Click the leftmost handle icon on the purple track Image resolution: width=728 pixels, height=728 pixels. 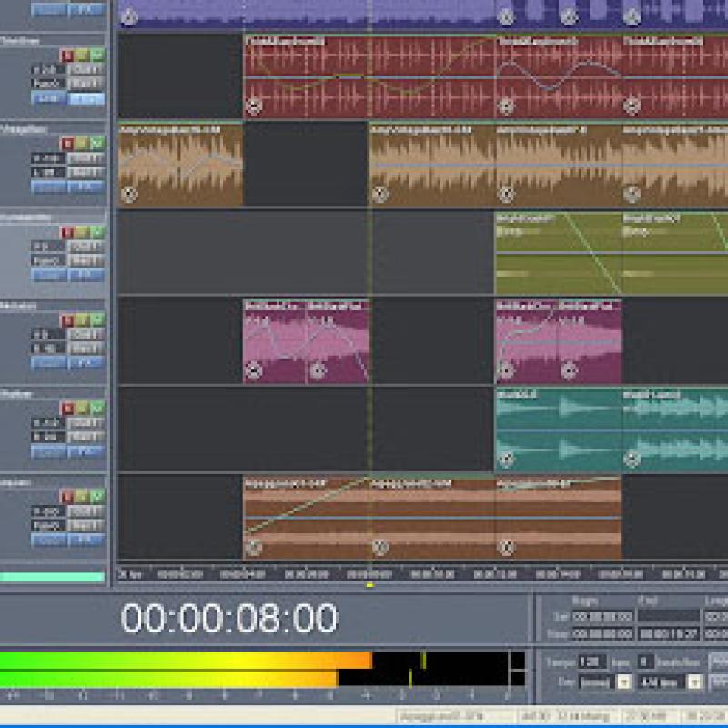[x=129, y=17]
